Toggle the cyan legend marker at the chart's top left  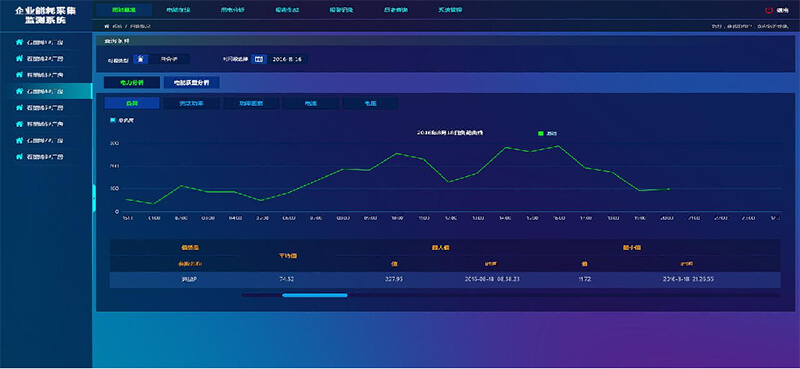tap(113, 120)
